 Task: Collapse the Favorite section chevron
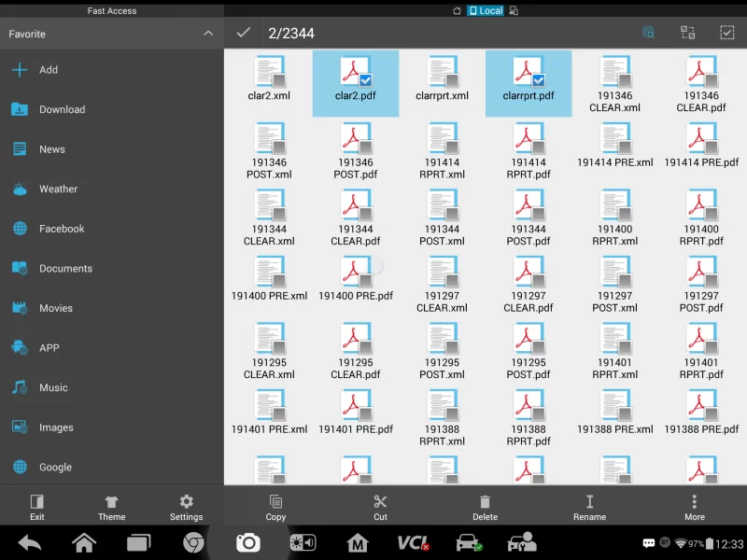point(207,34)
